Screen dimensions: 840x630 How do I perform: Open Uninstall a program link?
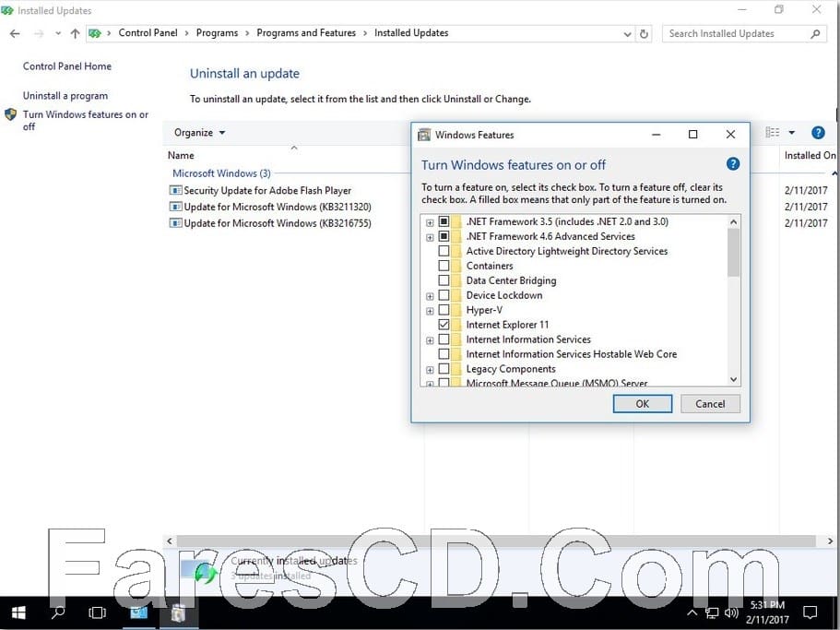pyautogui.click(x=65, y=96)
